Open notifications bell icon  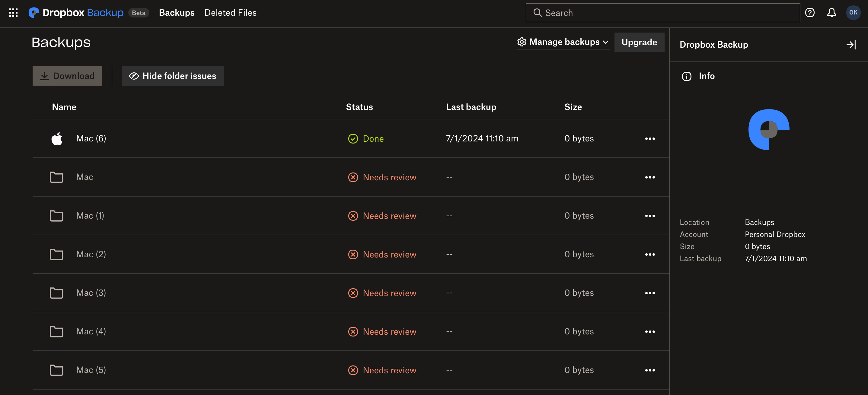pos(831,13)
